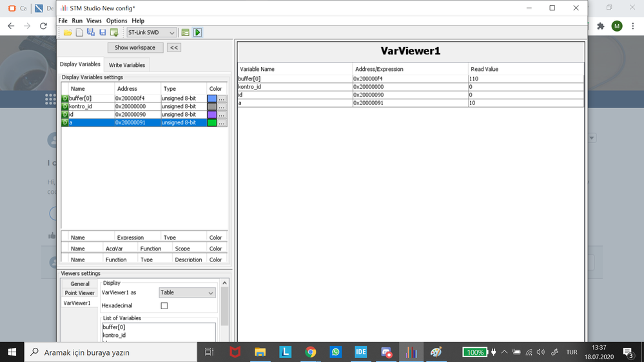Select the id variable row in settings
The image size is (644, 362).
[x=144, y=115]
